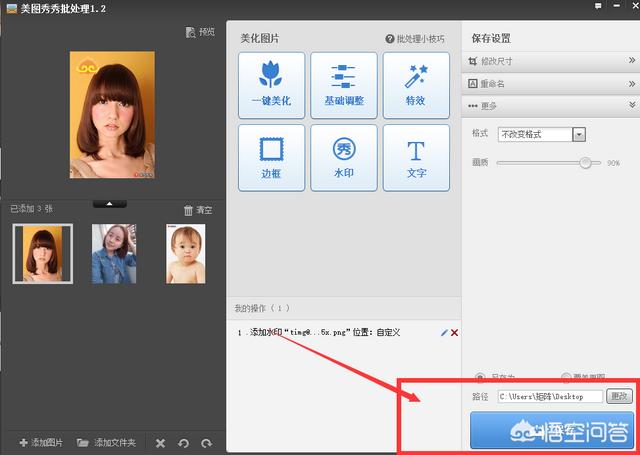This screenshot has width=640, height=455.
Task: Expand the 重命名 rename section
Action: click(551, 84)
